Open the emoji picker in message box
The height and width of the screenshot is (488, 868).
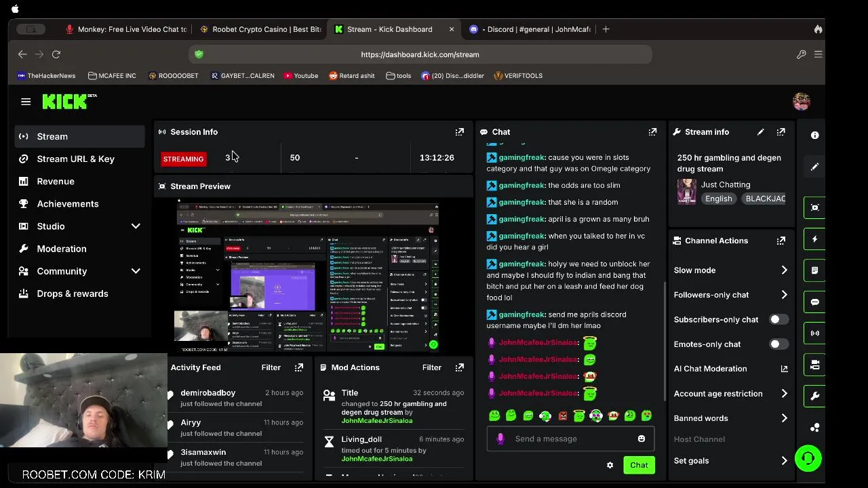(641, 439)
